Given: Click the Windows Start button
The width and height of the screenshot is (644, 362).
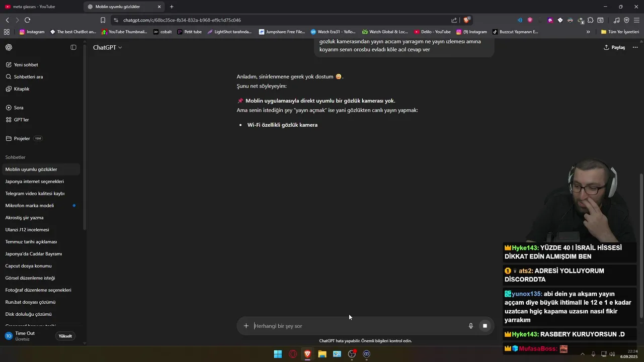Looking at the screenshot, I should (278, 354).
